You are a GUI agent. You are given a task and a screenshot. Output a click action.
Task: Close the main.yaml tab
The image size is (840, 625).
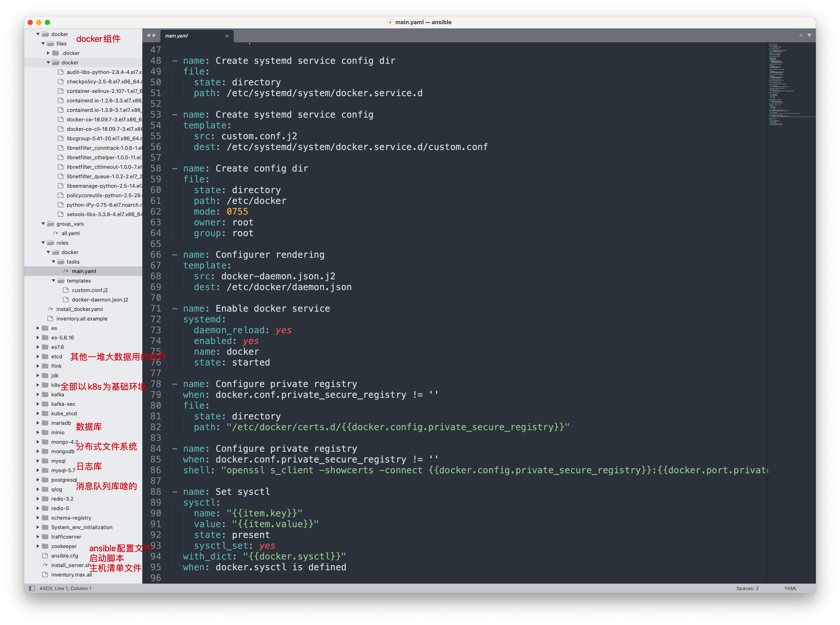227,36
